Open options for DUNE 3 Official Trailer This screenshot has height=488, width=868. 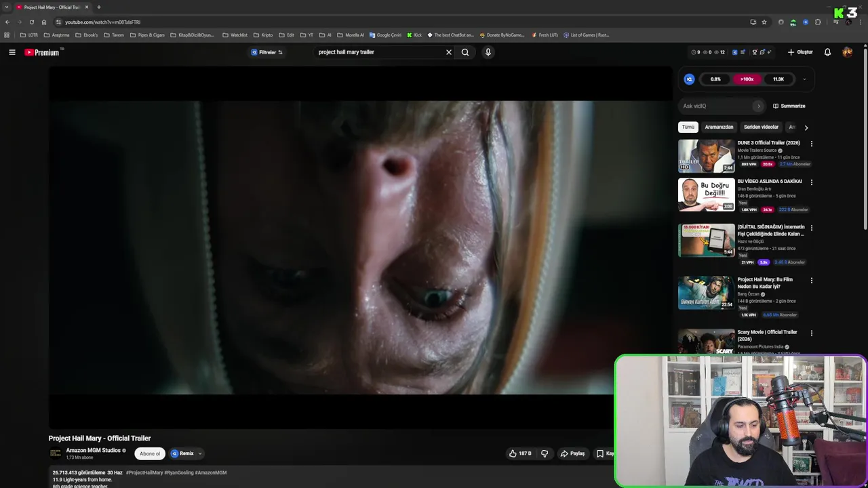pos(811,144)
